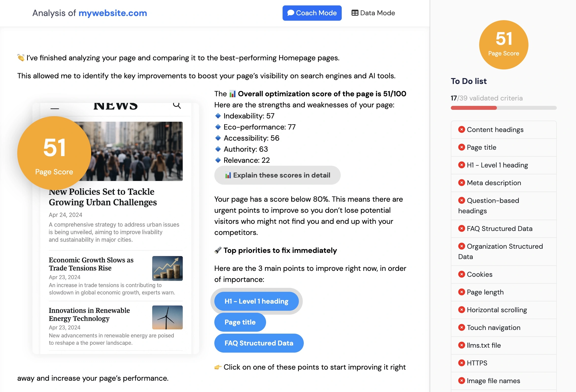The width and height of the screenshot is (576, 392).
Task: Click the Economic Growth Slows headline
Action: (x=91, y=264)
